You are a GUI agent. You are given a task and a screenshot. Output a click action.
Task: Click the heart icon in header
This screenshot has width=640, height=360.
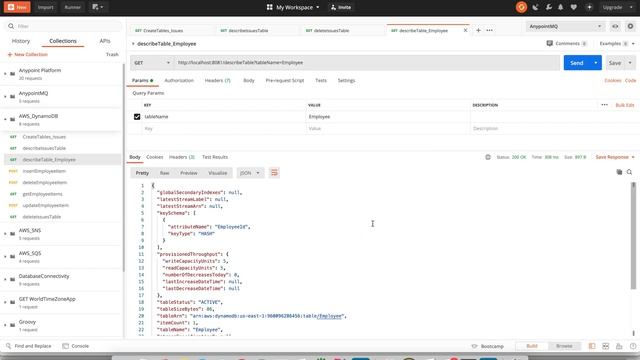tap(573, 7)
